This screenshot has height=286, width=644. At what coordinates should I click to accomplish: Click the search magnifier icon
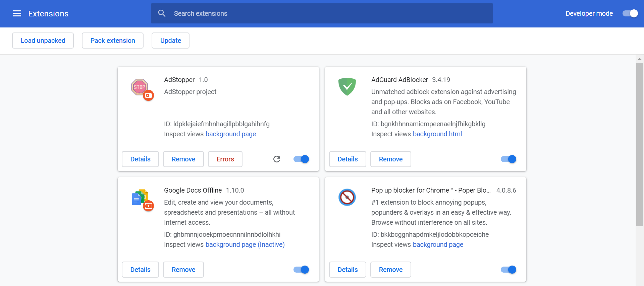coord(162,13)
